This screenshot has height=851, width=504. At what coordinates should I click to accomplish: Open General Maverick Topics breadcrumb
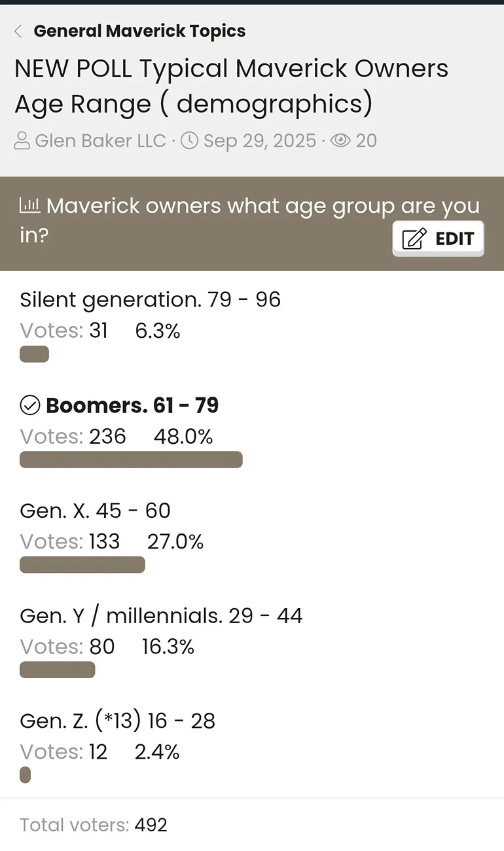(x=139, y=31)
